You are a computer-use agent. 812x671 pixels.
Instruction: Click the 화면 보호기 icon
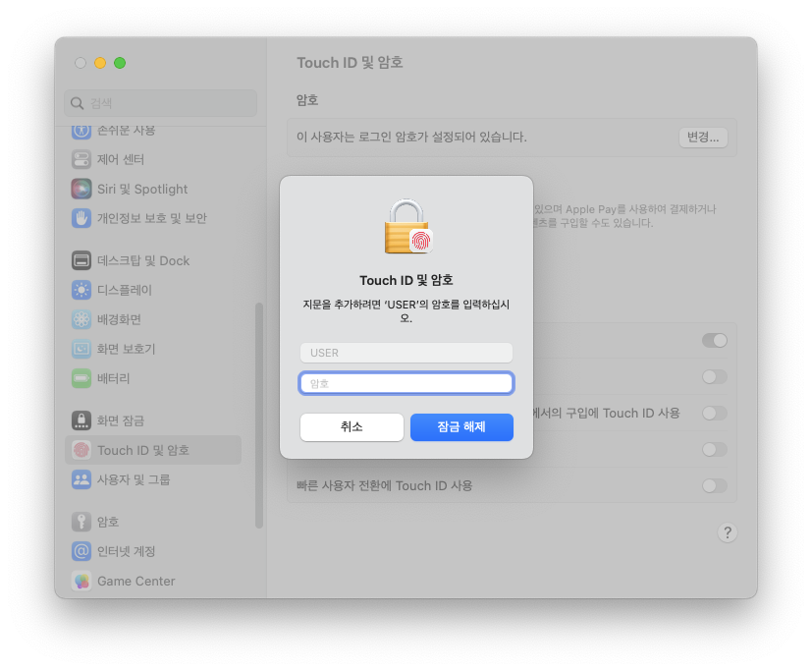click(x=81, y=349)
